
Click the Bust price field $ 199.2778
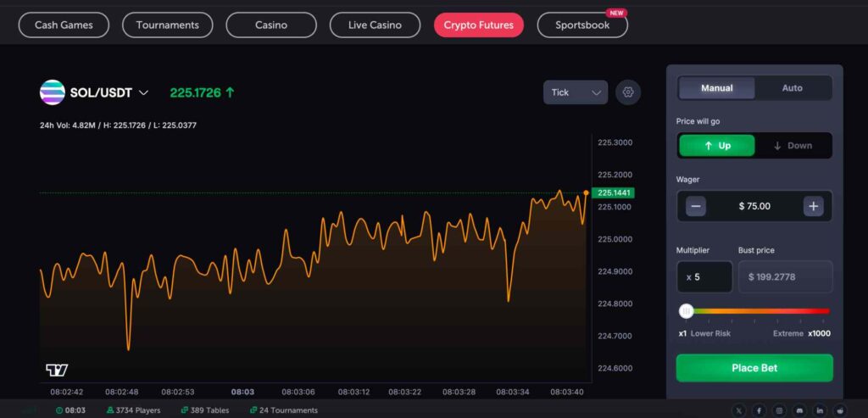[x=786, y=276]
